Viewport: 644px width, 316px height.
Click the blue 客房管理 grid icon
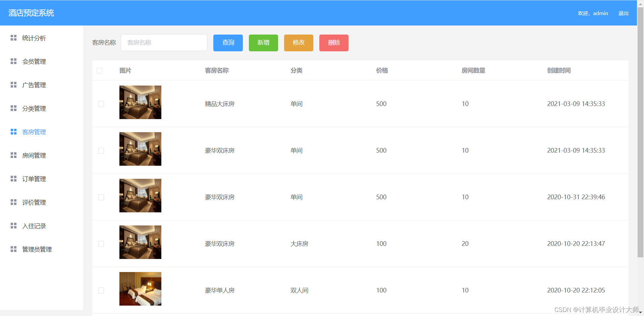coord(13,131)
